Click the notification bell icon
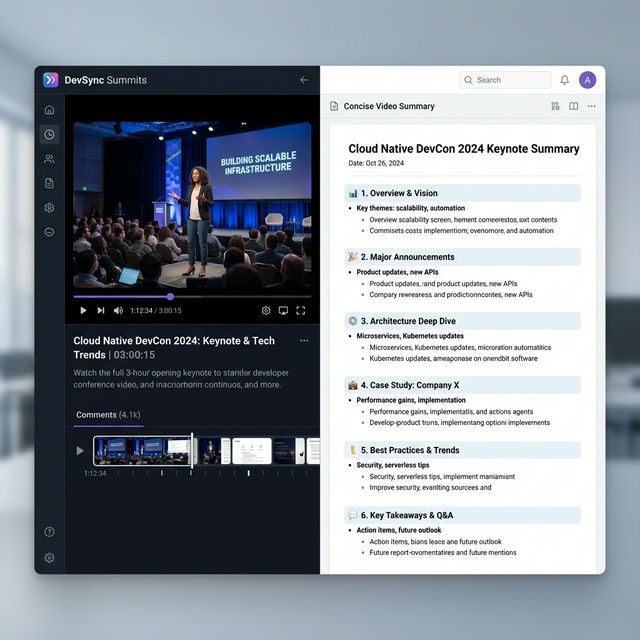 [x=564, y=80]
